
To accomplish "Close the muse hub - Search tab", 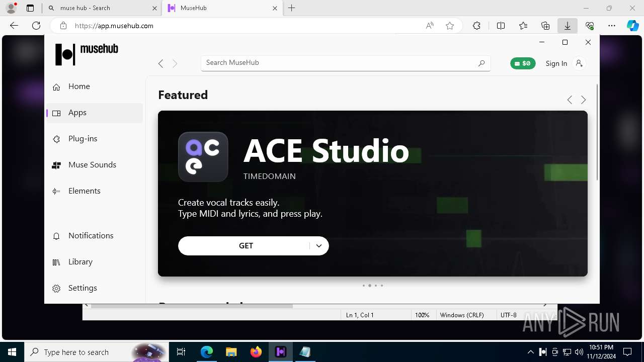I will click(x=154, y=8).
